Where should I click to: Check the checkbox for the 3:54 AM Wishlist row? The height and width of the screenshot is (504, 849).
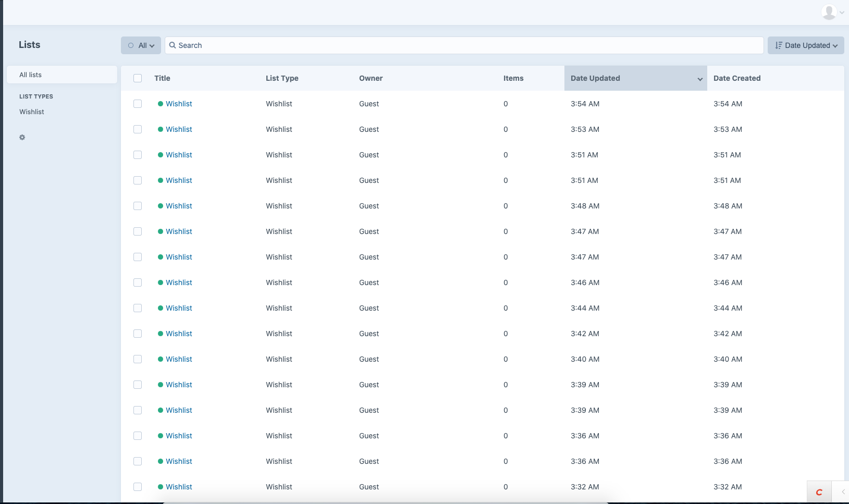[138, 104]
